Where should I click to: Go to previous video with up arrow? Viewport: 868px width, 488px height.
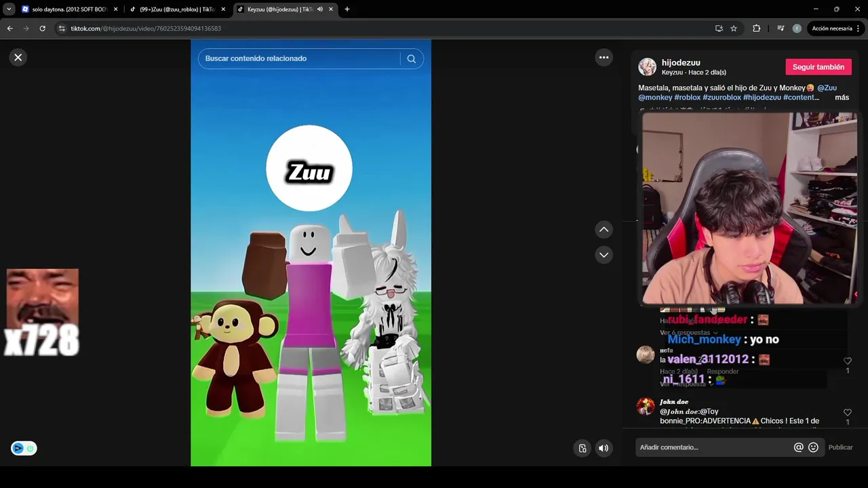[x=604, y=230]
